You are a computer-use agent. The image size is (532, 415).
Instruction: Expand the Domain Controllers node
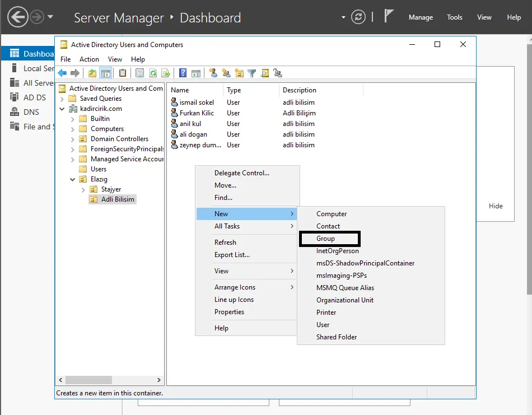[73, 139]
